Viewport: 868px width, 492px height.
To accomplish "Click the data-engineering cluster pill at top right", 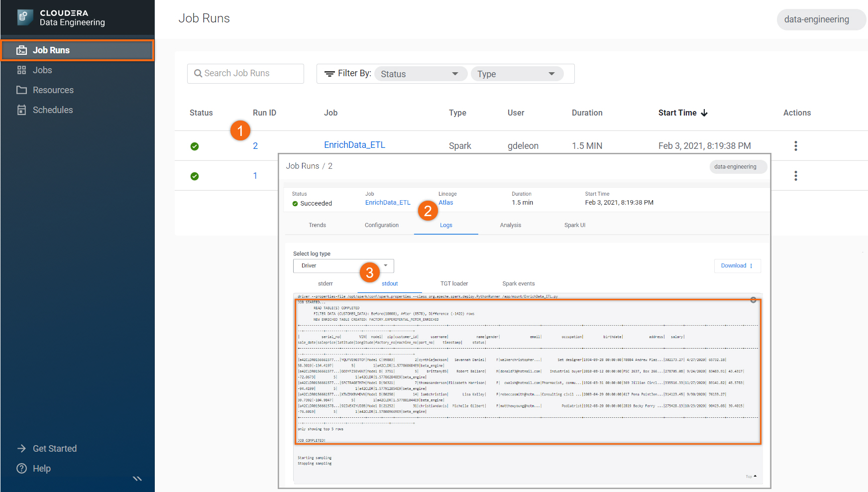I will (821, 19).
